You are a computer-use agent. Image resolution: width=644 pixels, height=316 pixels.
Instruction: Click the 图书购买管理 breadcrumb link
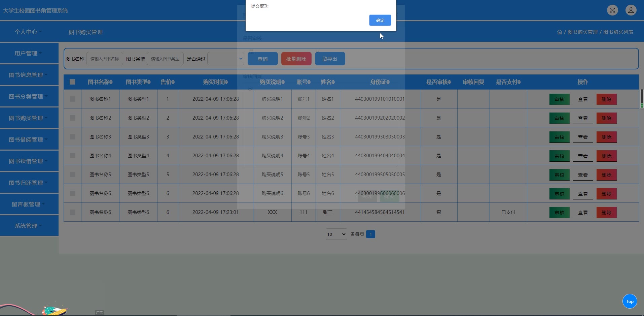[583, 32]
